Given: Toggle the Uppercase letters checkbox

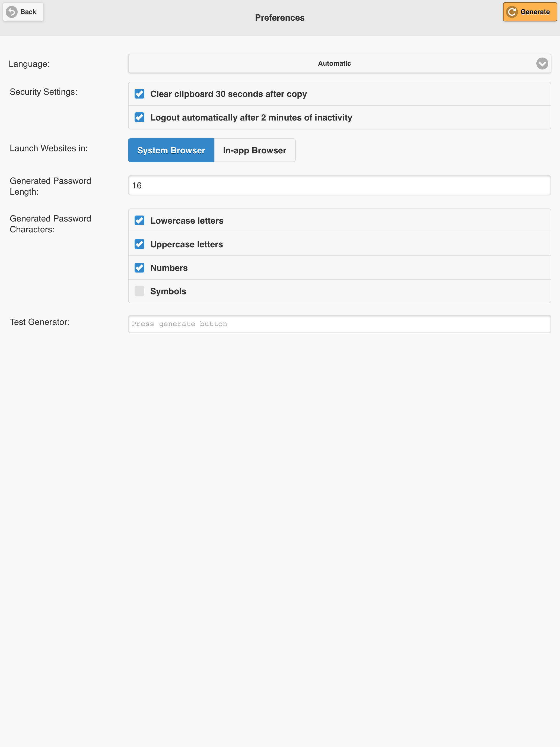Looking at the screenshot, I should 139,244.
